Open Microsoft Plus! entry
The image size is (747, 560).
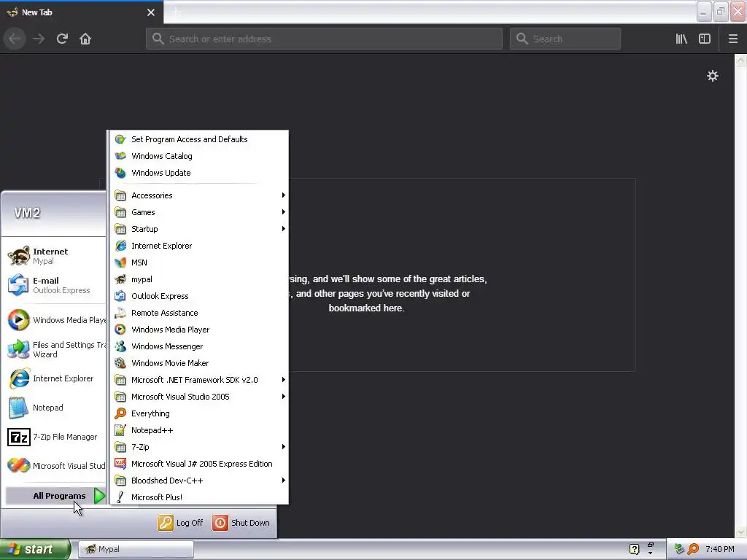(x=199, y=497)
